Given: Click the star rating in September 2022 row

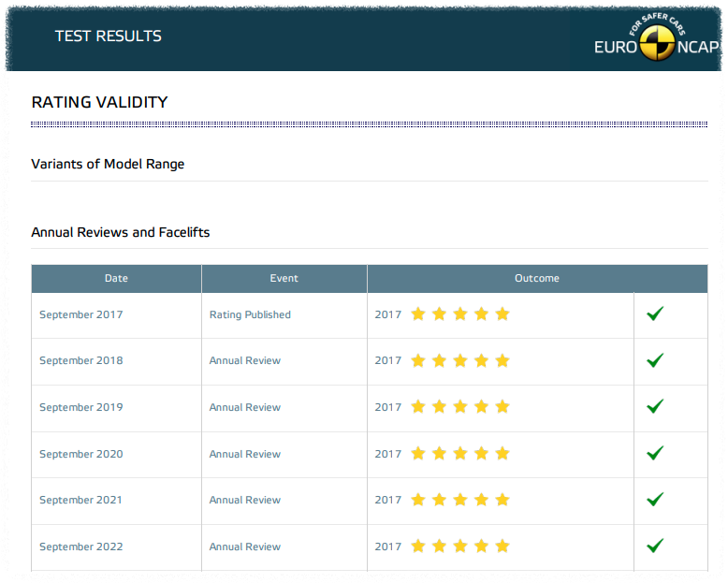Looking at the screenshot, I should click(x=460, y=547).
